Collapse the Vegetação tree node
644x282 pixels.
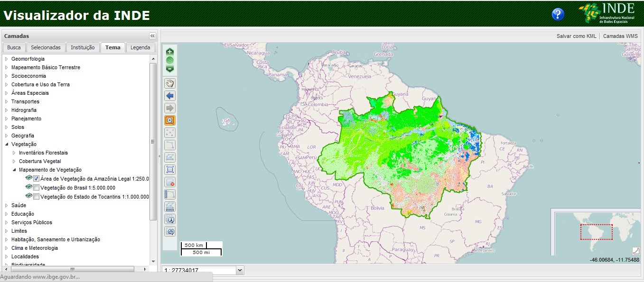coord(7,144)
